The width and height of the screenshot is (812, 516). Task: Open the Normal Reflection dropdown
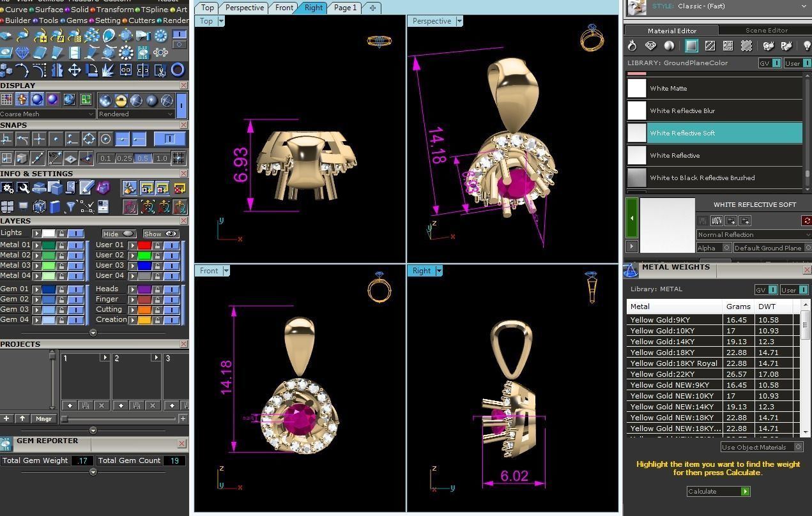[x=754, y=234]
